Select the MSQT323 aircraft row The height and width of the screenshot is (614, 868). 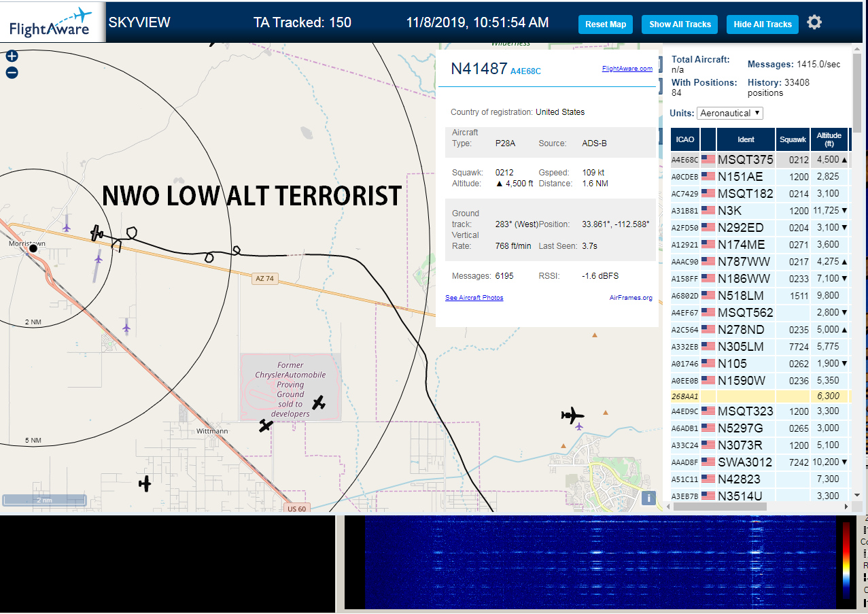click(x=760, y=411)
